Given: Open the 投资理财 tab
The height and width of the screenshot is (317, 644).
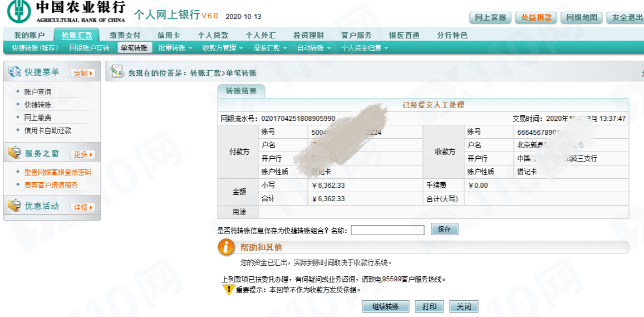Looking at the screenshot, I should 308,35.
